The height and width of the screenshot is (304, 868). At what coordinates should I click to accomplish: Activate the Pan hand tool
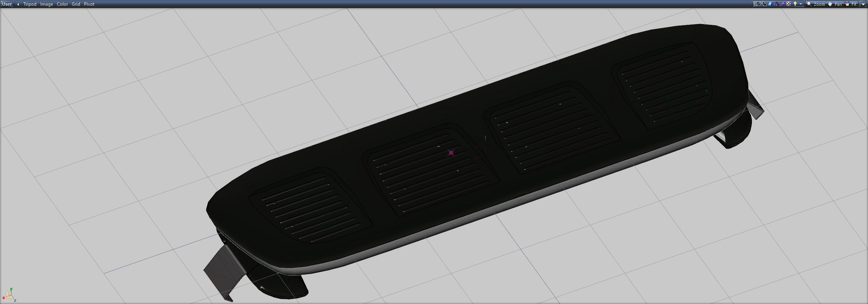coord(835,4)
